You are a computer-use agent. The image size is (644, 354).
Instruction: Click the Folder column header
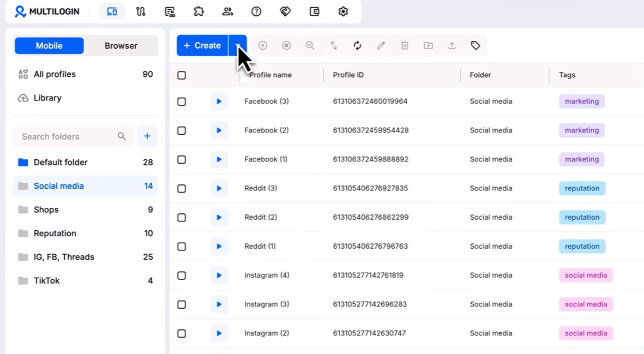480,75
